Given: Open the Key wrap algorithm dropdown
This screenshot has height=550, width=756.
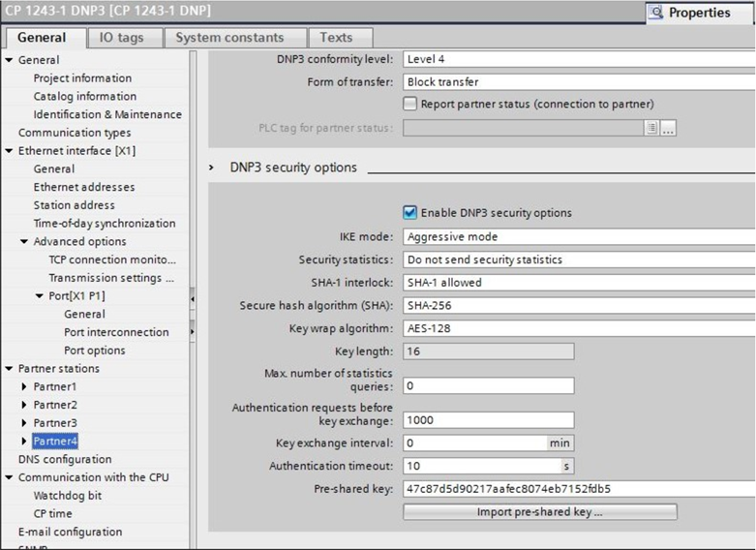Looking at the screenshot, I should pos(578,328).
